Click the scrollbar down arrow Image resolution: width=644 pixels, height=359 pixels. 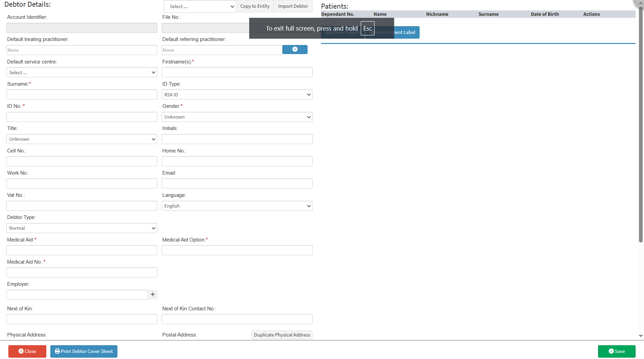coord(641,336)
